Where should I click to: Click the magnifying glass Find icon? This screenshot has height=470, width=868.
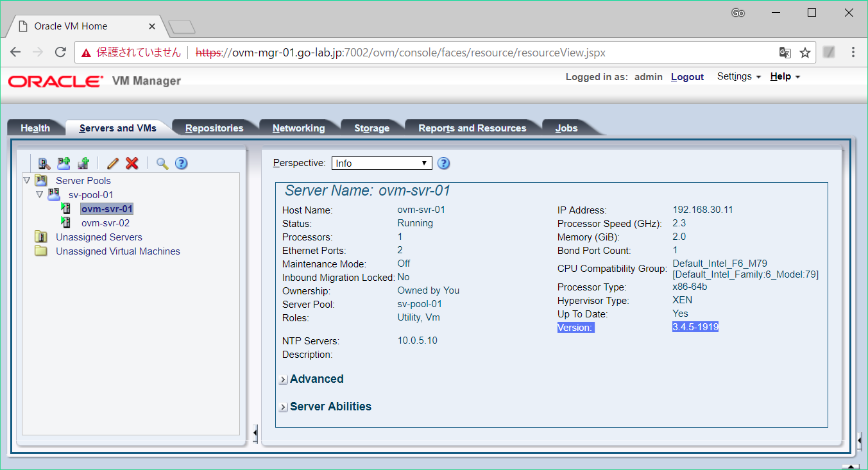(162, 164)
